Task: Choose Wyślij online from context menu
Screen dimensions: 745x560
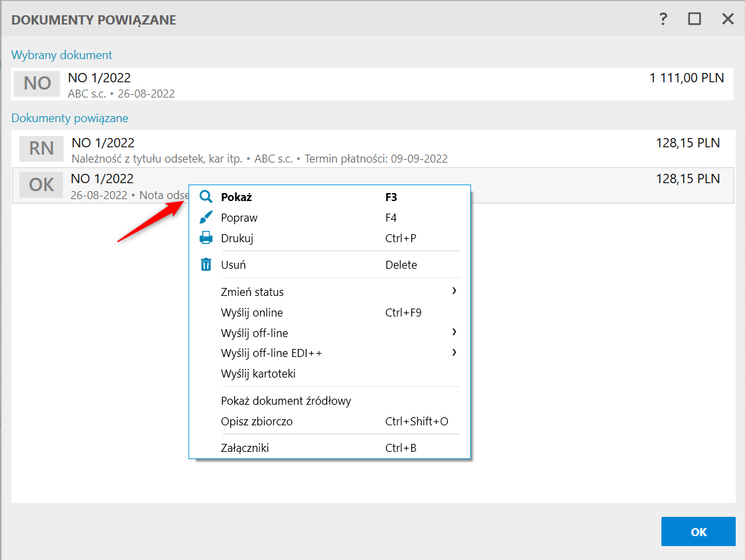Action: coord(252,313)
